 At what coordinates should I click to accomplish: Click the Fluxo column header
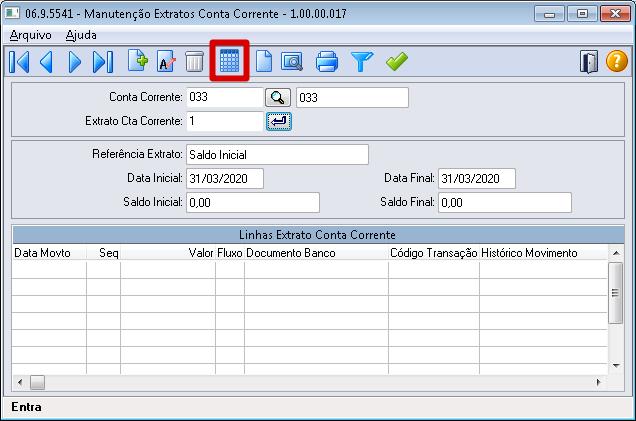tap(230, 253)
